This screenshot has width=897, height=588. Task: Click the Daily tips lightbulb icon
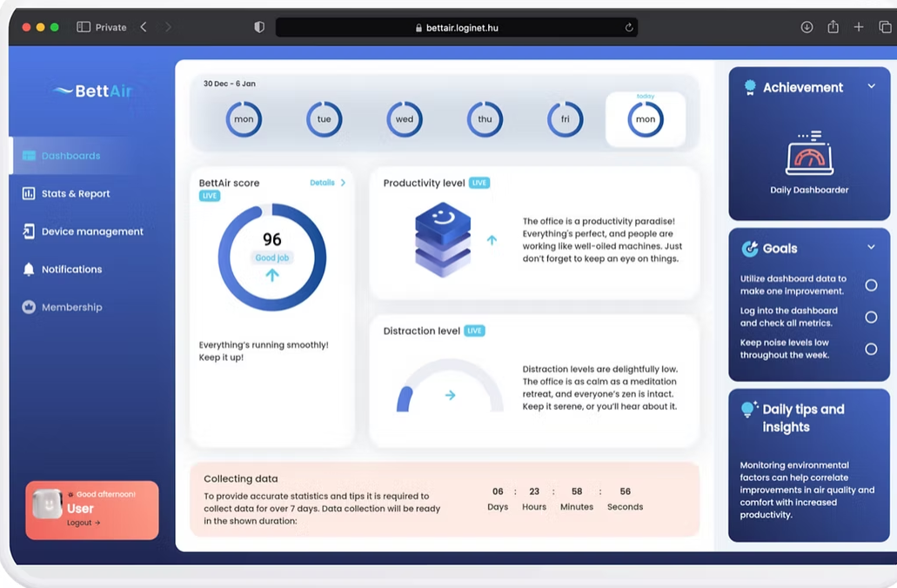[749, 409]
